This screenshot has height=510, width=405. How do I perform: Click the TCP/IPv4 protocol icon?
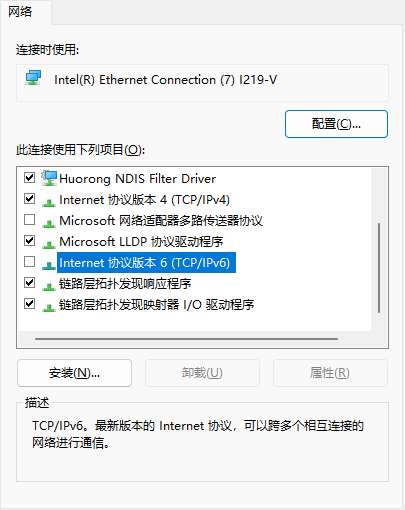point(49,202)
